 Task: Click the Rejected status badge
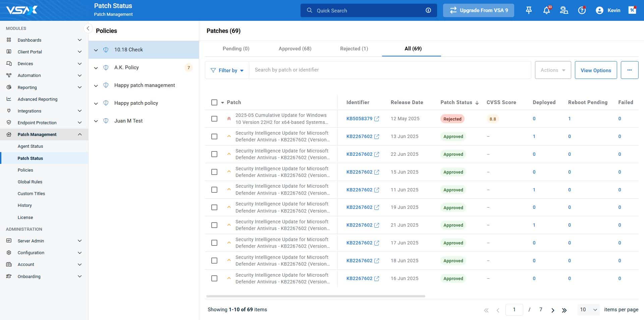coord(452,119)
